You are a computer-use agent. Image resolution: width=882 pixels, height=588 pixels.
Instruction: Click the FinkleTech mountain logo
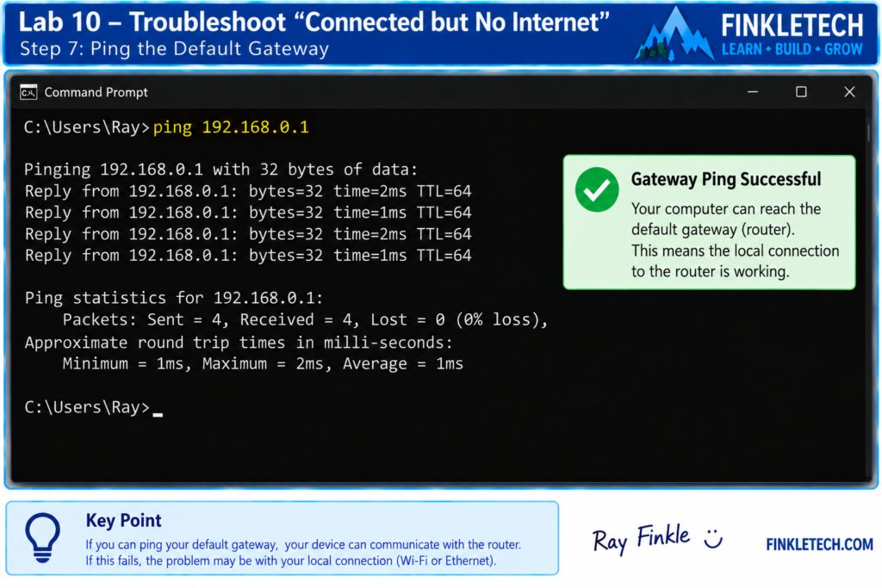coord(675,34)
